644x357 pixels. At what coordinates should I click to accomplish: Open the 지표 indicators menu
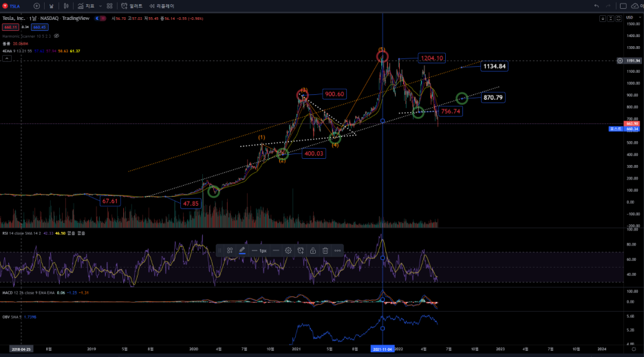[86, 6]
